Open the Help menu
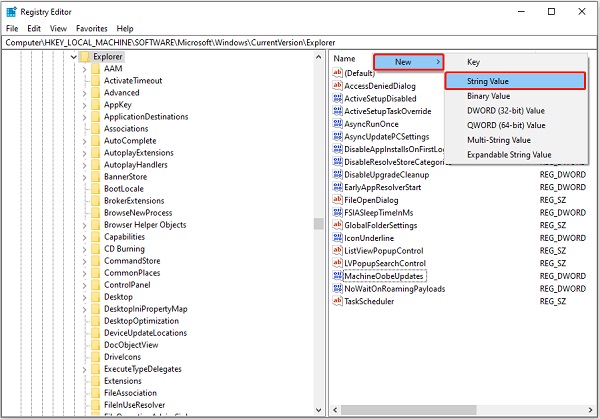Viewport: 600px width, 419px height. coord(125,28)
